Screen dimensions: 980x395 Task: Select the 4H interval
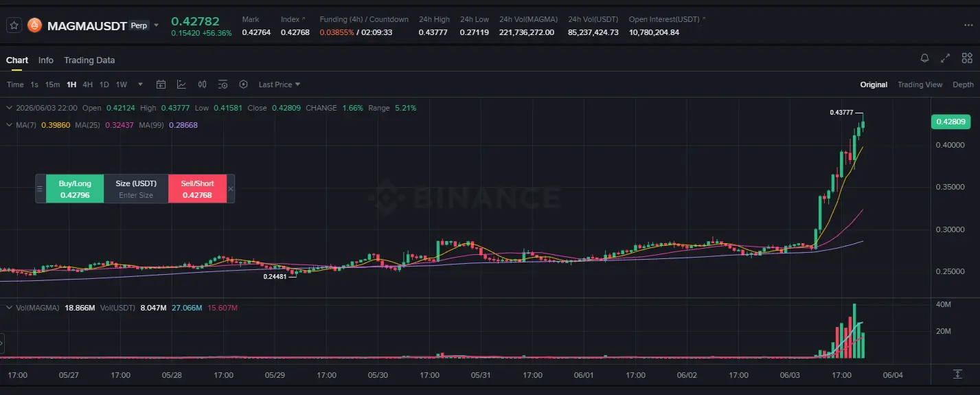[x=88, y=84]
